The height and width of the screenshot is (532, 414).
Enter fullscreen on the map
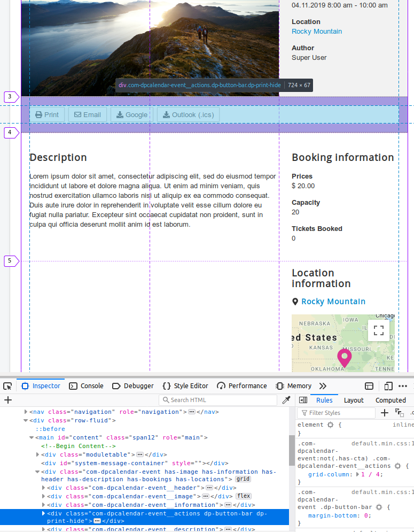pyautogui.click(x=379, y=330)
